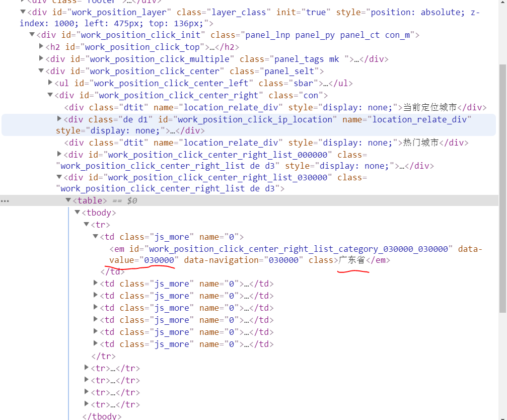Click data-value "030000" attribute
Image resolution: width=507 pixels, height=420 pixels.
pos(144,260)
